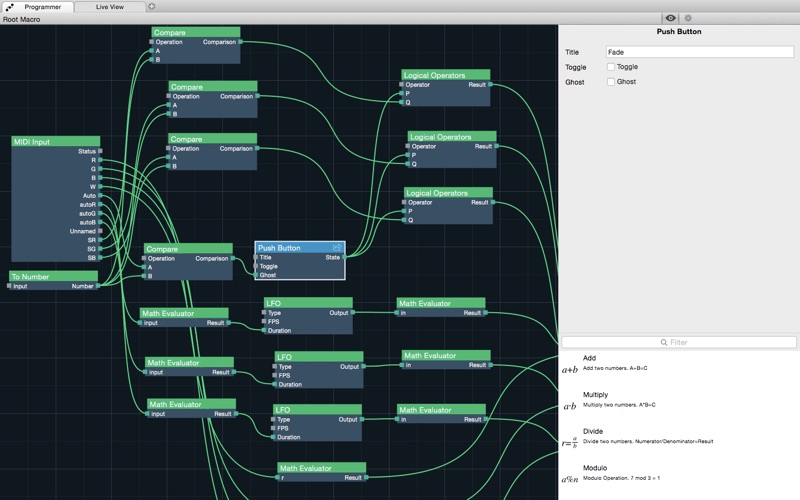The height and width of the screenshot is (500, 800).
Task: Click the node-graph icon left of the Programmer tab
Action: [8, 6]
